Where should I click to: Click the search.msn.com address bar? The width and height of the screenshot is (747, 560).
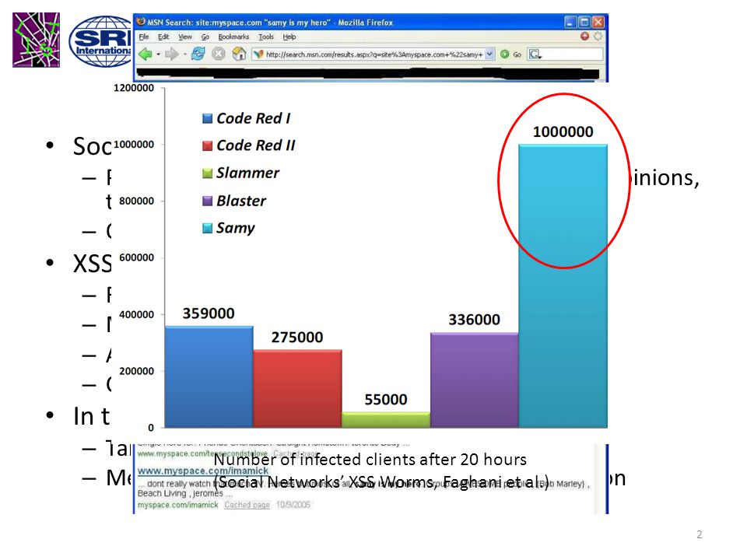click(x=374, y=54)
